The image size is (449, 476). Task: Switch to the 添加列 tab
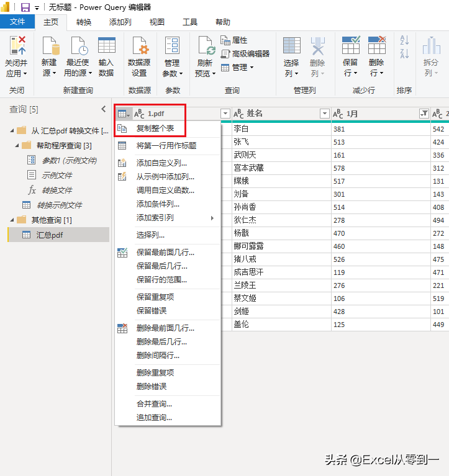120,22
